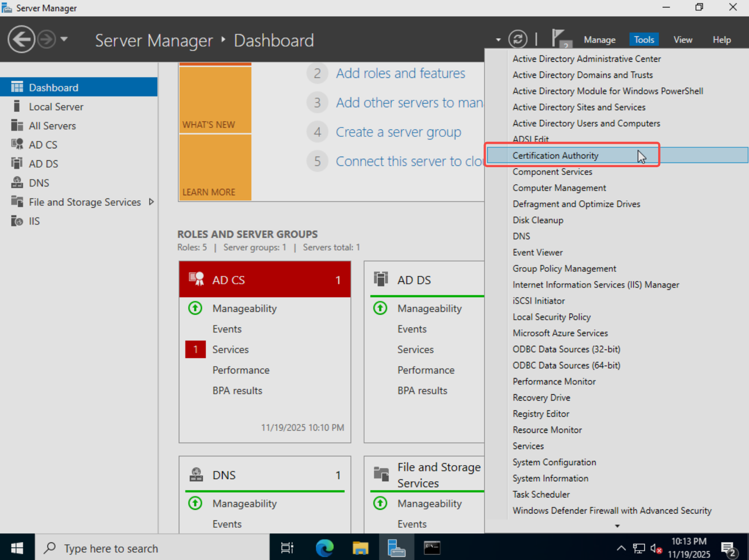749x560 pixels.
Task: Close the Tools menu by clicking Tools
Action: pyautogui.click(x=644, y=40)
